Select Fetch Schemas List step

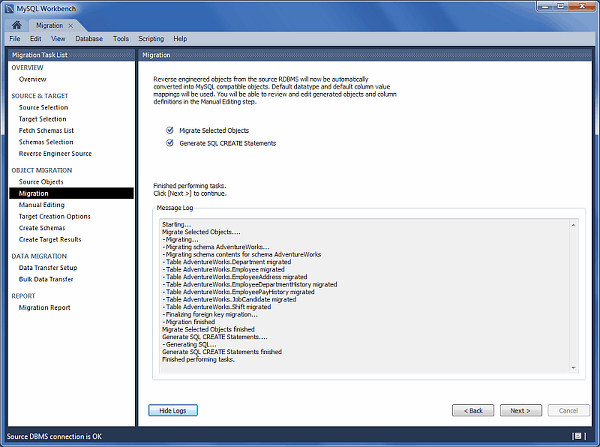[46, 131]
